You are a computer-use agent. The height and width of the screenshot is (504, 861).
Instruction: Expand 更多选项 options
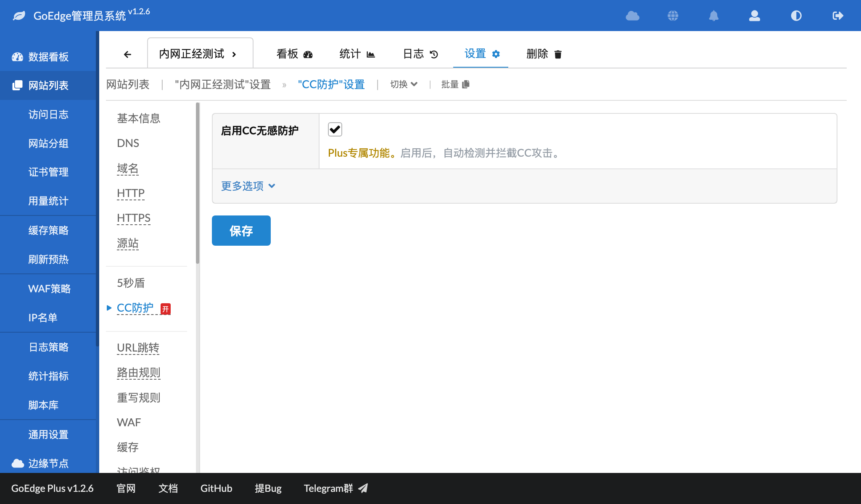(248, 186)
